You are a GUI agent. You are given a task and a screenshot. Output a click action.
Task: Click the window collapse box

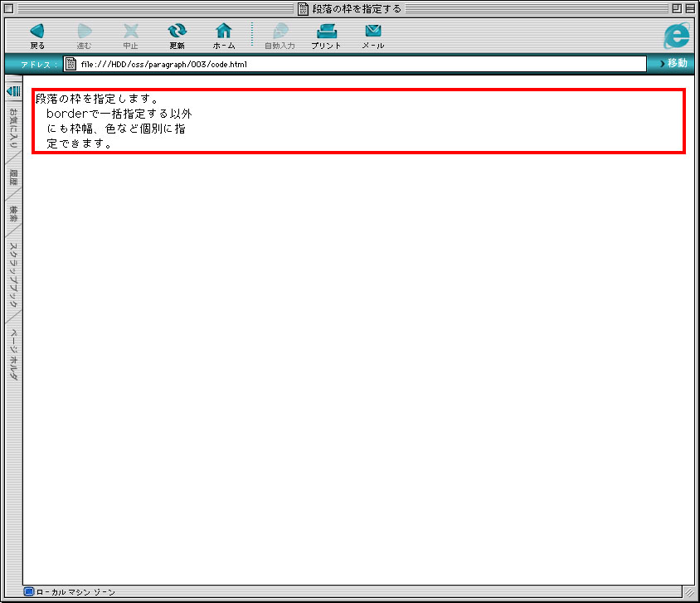click(x=690, y=8)
